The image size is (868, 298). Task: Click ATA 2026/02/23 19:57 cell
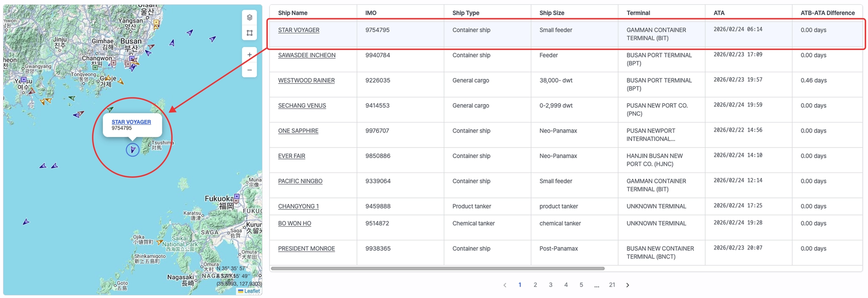tap(738, 80)
